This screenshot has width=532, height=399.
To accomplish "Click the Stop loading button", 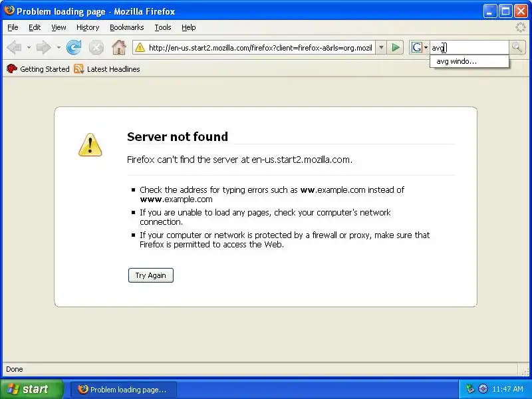I will coord(96,47).
